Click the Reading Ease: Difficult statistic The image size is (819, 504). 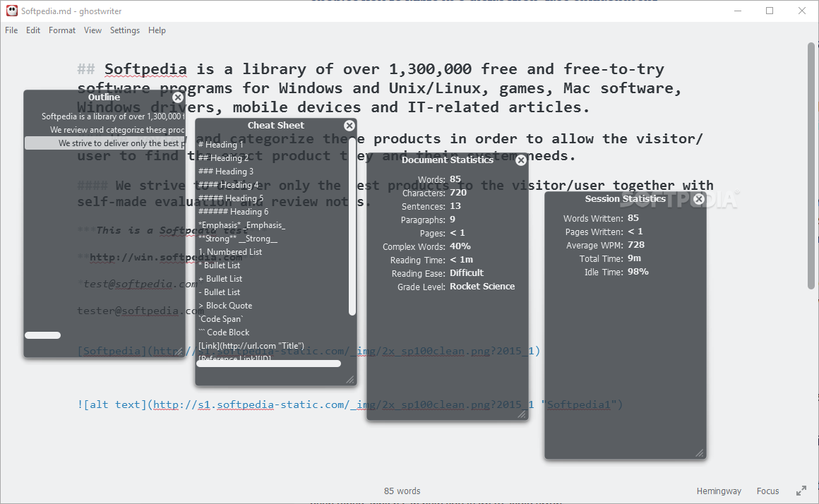(438, 273)
